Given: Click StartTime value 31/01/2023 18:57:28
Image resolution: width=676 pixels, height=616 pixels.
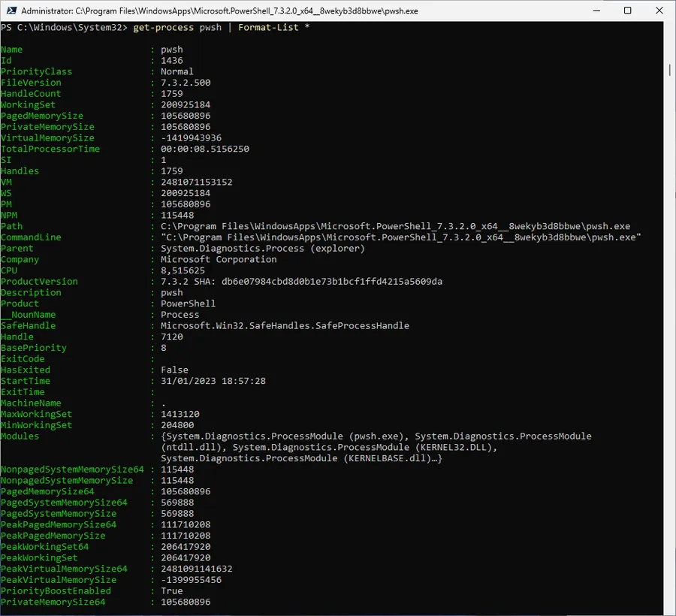Looking at the screenshot, I should [213, 381].
